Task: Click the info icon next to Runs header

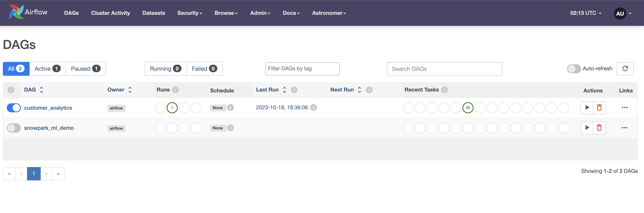Action: pyautogui.click(x=176, y=90)
